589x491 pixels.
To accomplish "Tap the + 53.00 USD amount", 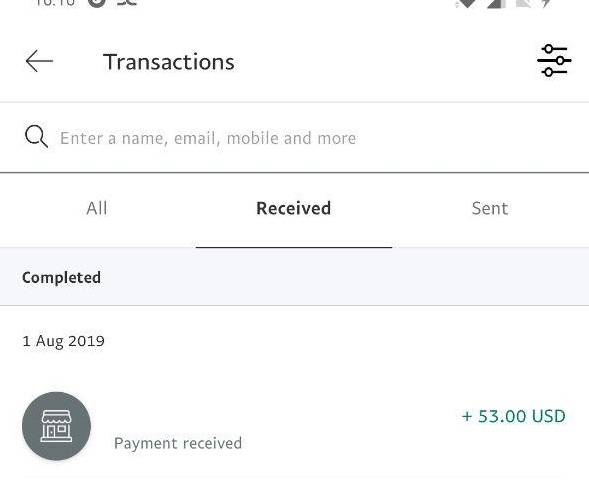I will coord(513,416).
